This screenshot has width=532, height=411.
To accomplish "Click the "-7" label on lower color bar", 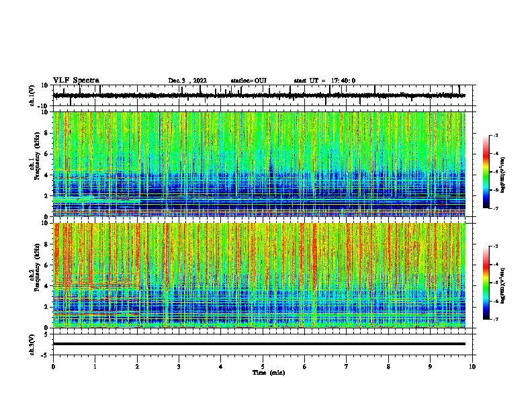I will (x=495, y=320).
